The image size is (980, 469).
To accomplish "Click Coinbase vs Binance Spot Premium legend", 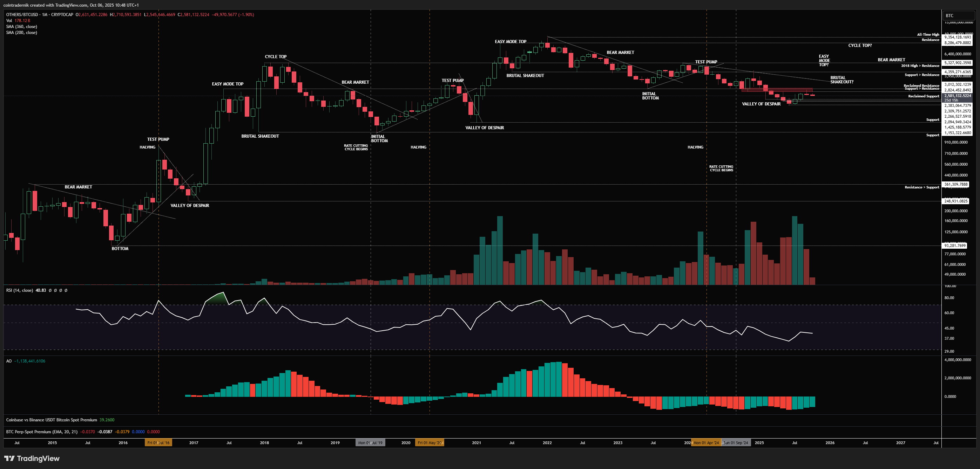I will point(51,420).
